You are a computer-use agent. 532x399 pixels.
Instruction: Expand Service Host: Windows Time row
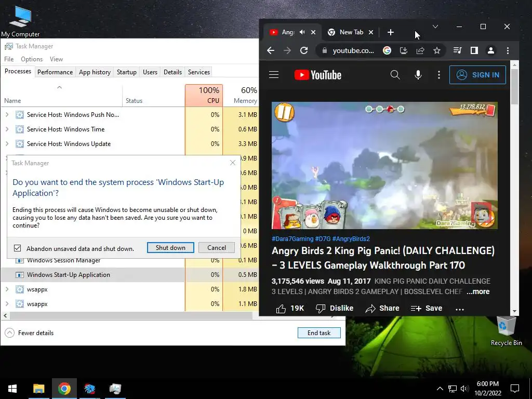[x=7, y=129]
